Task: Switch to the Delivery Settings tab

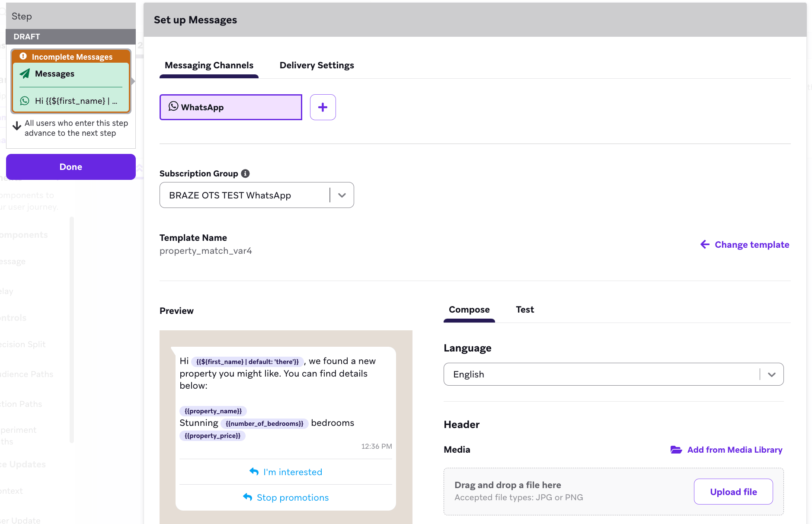Action: (316, 65)
